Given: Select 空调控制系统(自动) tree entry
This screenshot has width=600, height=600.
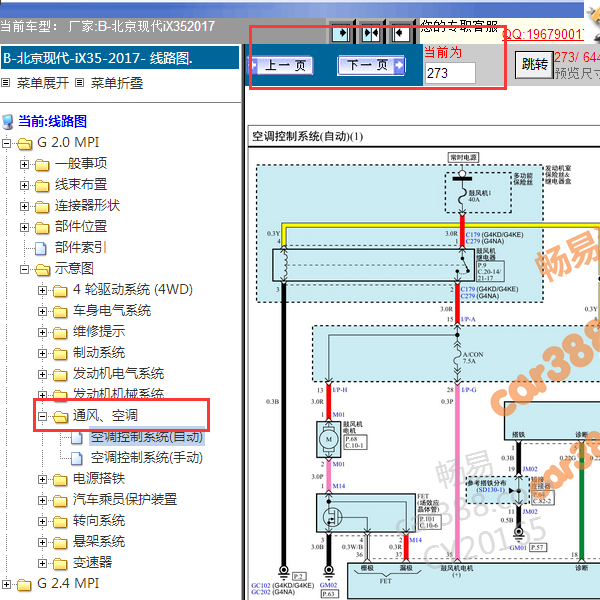Looking at the screenshot, I should coord(147,437).
